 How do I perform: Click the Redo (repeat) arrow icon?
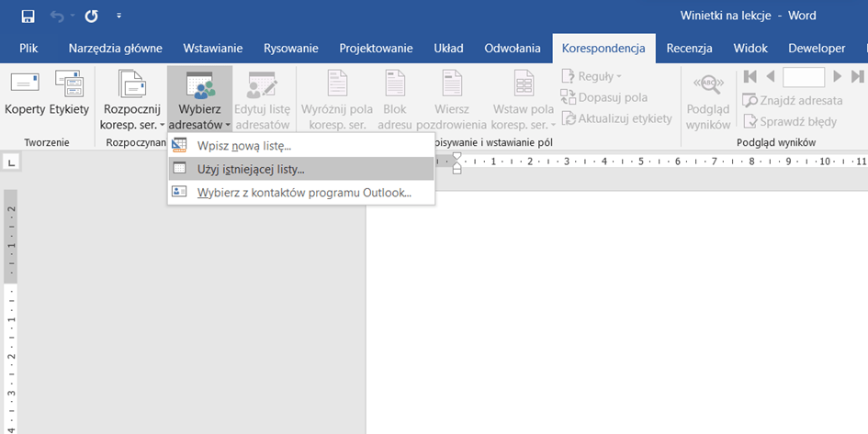91,17
